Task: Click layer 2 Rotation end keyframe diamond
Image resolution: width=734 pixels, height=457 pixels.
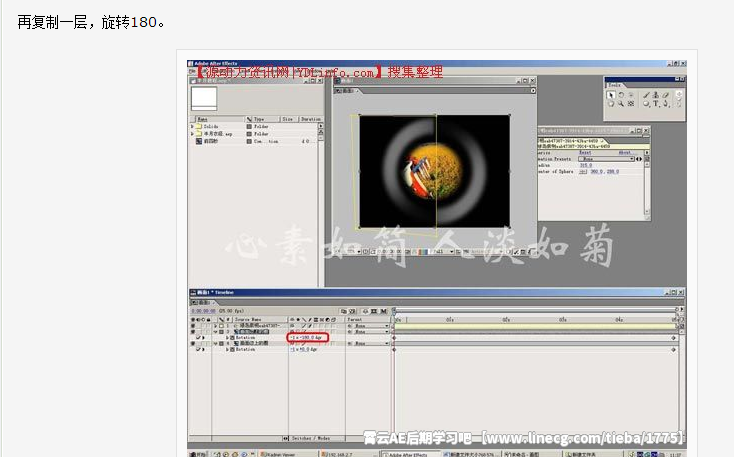Action: click(674, 338)
